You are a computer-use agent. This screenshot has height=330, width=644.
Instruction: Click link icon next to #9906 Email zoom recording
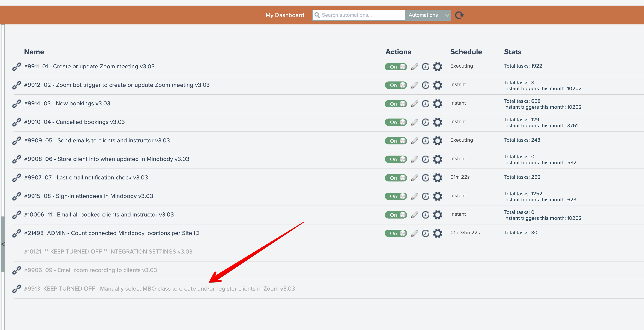16,270
